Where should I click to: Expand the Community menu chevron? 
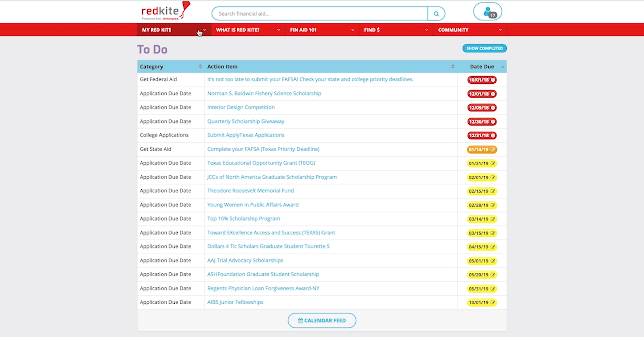(500, 30)
